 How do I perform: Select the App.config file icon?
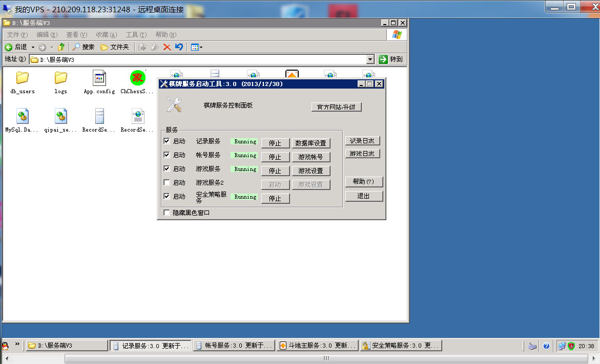click(x=99, y=78)
